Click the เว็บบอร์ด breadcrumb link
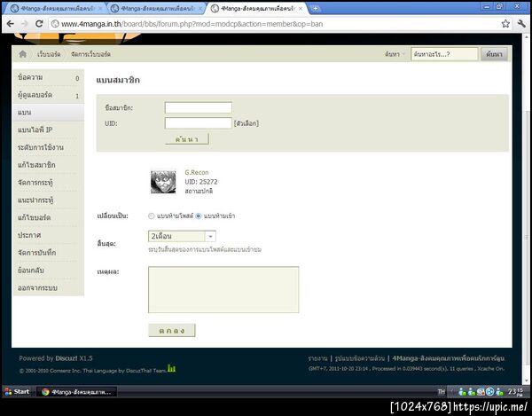Viewport: 532px width, 416px height. pyautogui.click(x=49, y=54)
